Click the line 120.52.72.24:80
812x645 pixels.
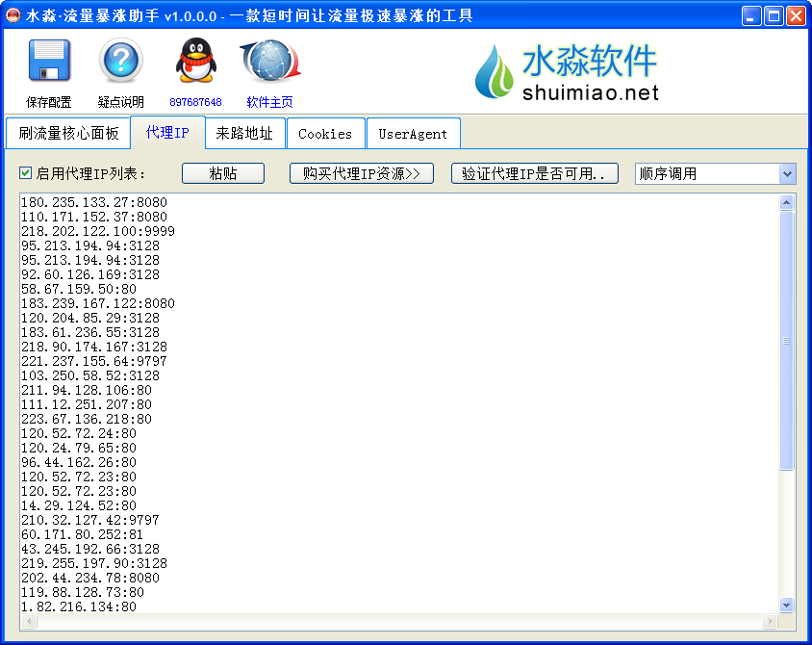(x=79, y=433)
